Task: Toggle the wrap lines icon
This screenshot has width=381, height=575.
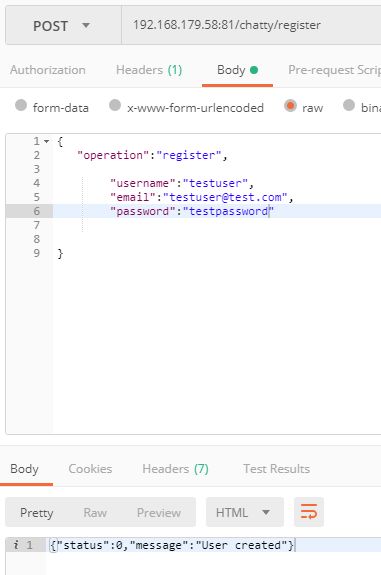Action: coord(309,512)
